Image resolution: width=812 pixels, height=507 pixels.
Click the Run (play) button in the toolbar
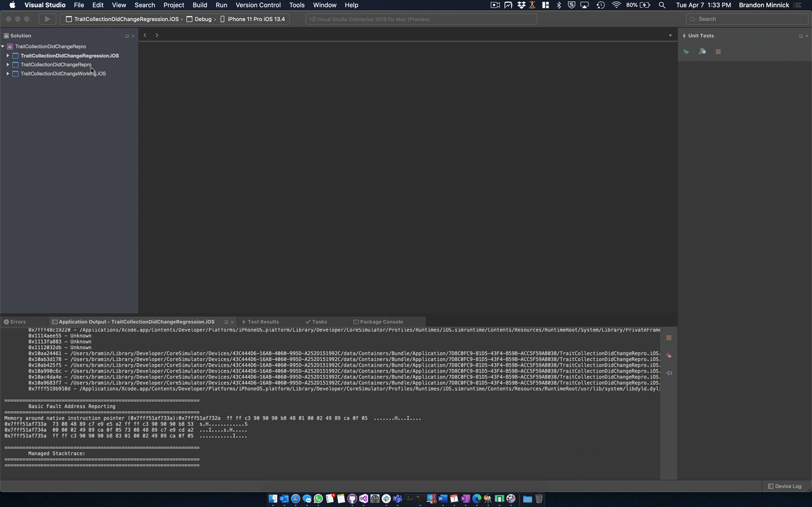(x=47, y=19)
